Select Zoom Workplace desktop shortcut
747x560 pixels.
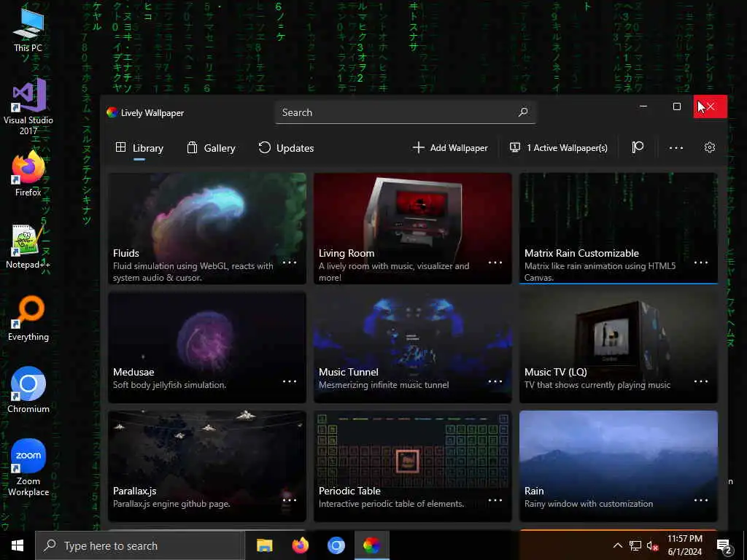(x=28, y=467)
